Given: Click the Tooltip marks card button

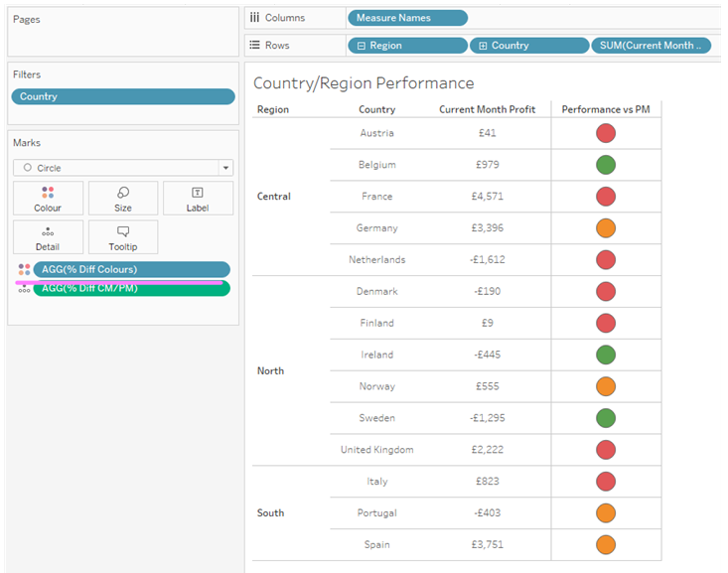Looking at the screenshot, I should tap(123, 237).
